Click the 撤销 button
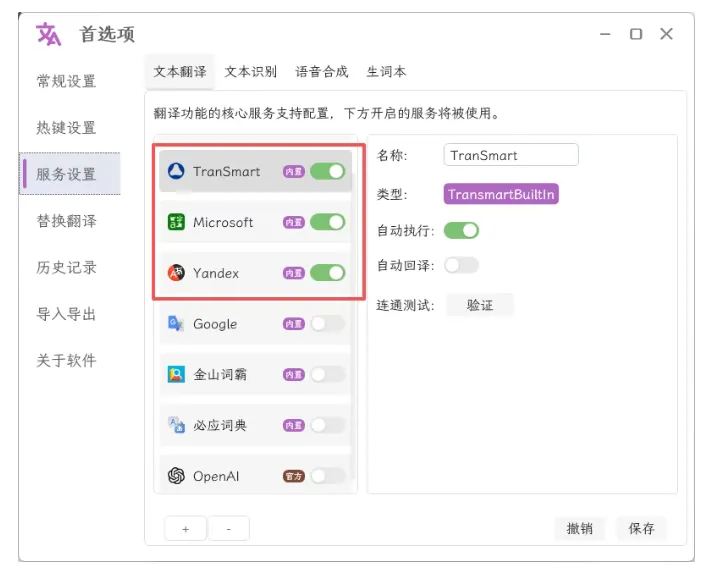708x566 pixels. 579,528
